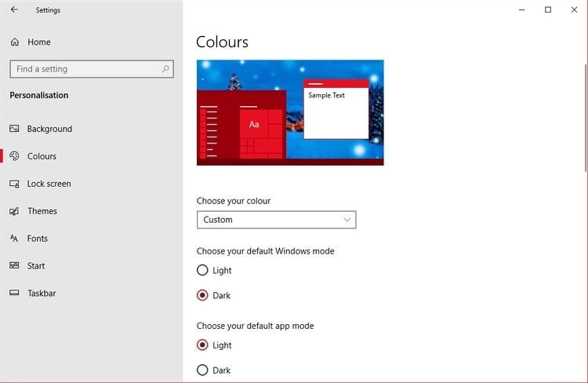Focus the Find a setting search box
This screenshot has width=588, height=383.
pos(92,69)
